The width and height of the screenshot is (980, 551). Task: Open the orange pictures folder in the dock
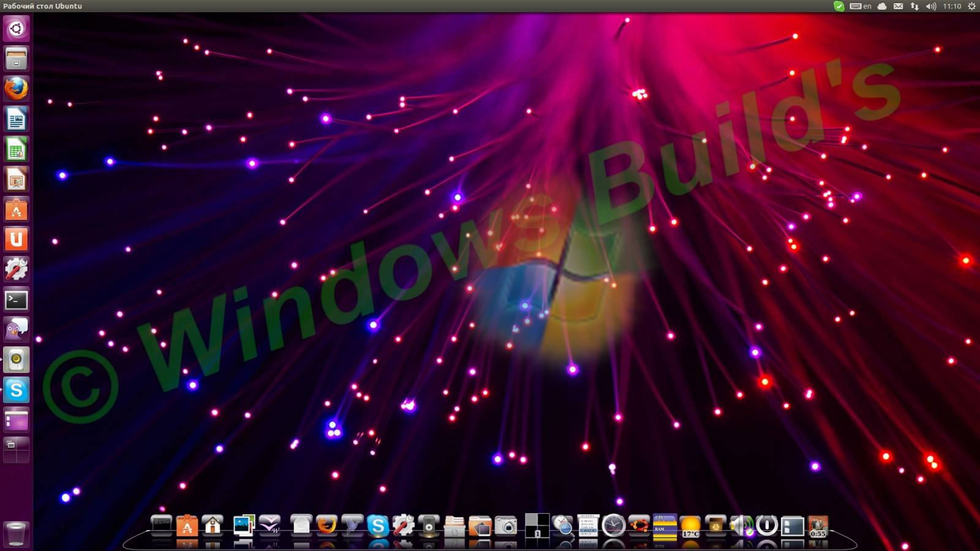pyautogui.click(x=480, y=526)
